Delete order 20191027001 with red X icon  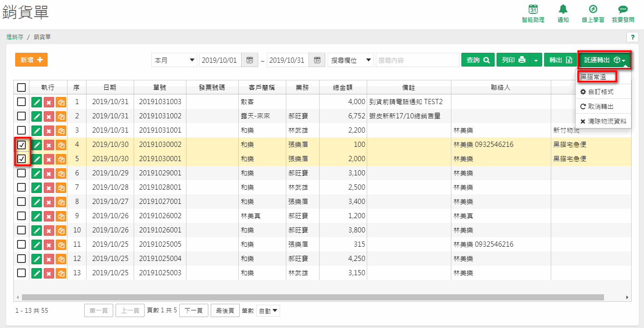49,202
